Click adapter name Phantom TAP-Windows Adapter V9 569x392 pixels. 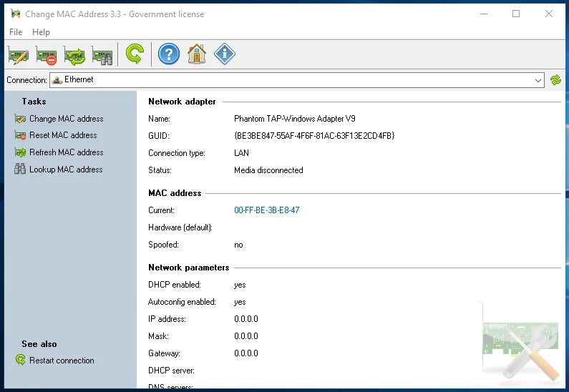(295, 119)
